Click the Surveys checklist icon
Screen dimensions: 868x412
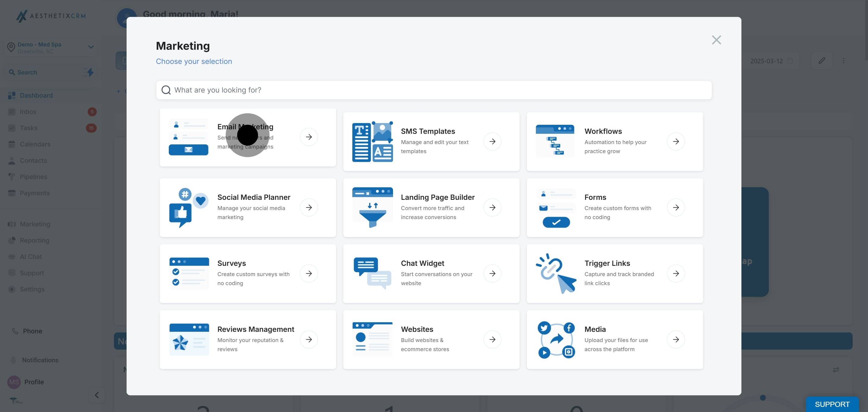pos(189,273)
